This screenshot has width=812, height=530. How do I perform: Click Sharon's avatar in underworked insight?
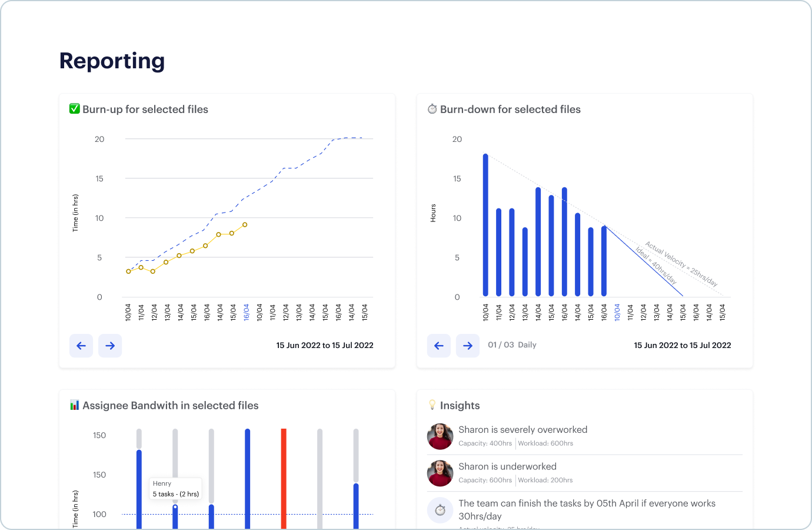pyautogui.click(x=440, y=473)
